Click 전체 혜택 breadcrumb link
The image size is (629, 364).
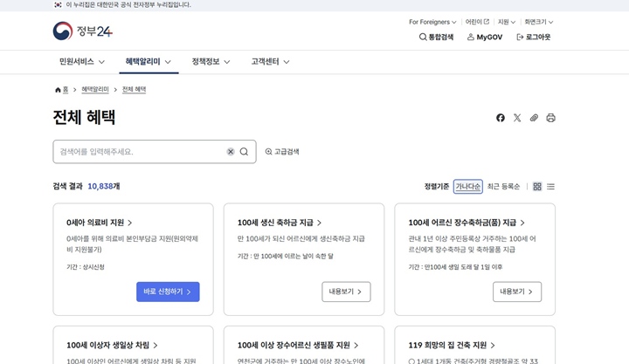pos(134,89)
